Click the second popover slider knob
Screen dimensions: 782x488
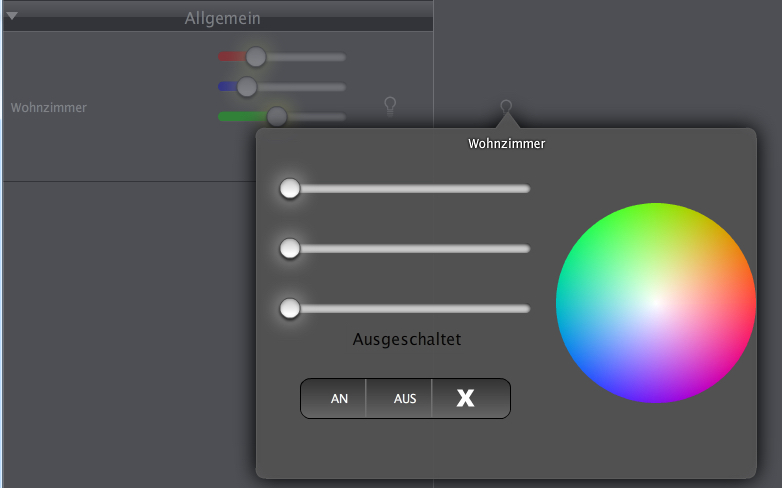(x=290, y=248)
